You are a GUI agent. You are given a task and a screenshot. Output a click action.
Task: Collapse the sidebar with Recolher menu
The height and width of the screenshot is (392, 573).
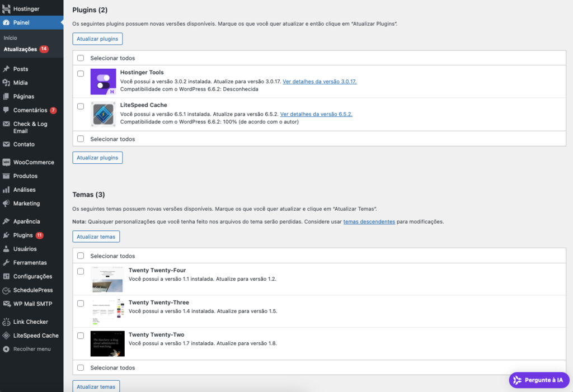tap(30, 348)
